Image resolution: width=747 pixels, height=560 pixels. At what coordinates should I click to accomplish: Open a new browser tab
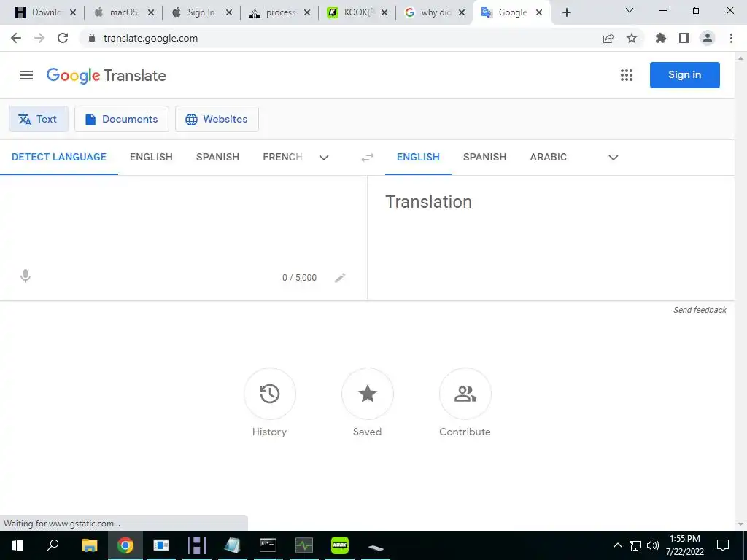pos(566,13)
